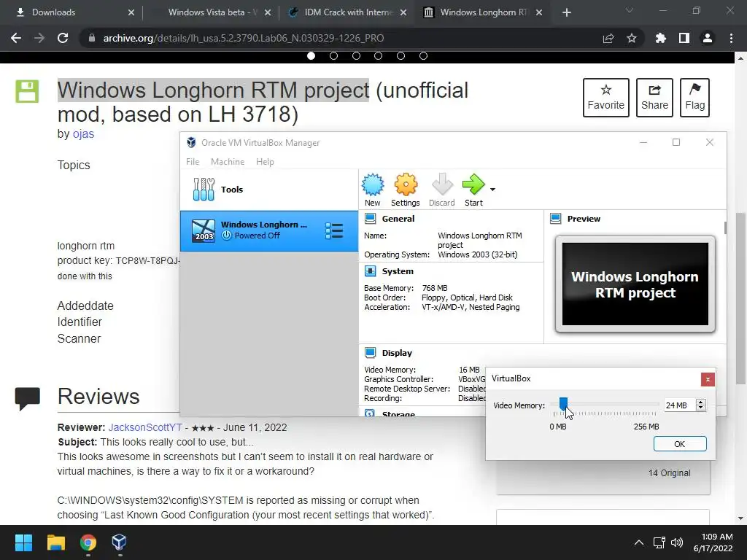Click the Discard arrow icon
Screen dimensions: 747x560
pyautogui.click(x=441, y=190)
